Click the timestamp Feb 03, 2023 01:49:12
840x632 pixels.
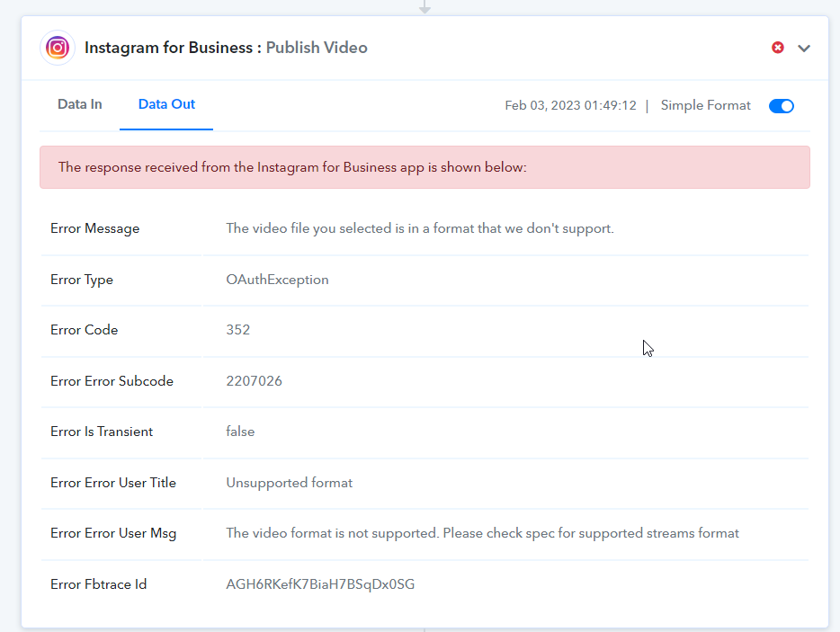coord(570,105)
